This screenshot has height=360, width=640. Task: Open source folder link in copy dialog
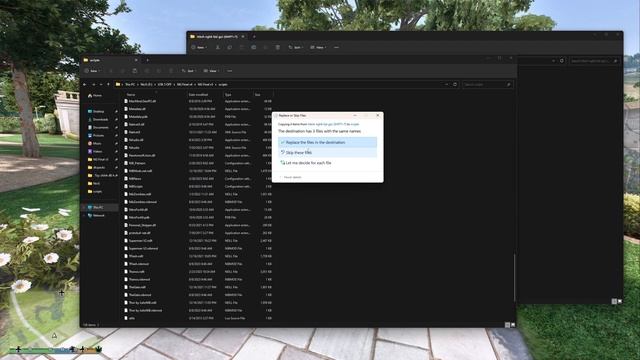[x=327, y=124]
